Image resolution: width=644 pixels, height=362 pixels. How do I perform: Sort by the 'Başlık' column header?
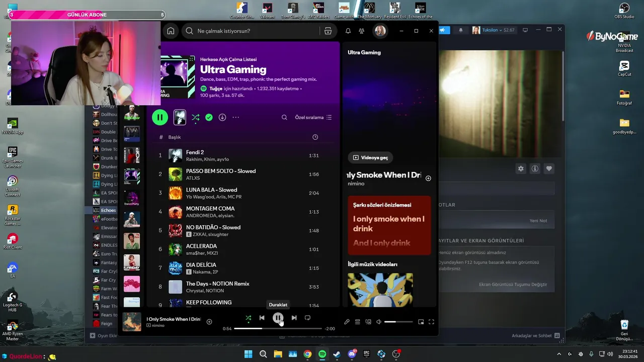pyautogui.click(x=175, y=137)
